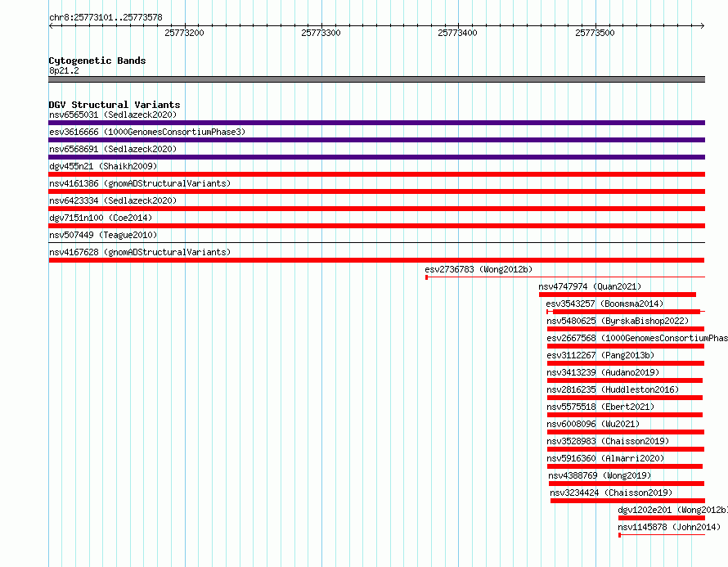The width and height of the screenshot is (728, 567).
Task: Click the red bar under nsv3234424
Action: (x=627, y=501)
